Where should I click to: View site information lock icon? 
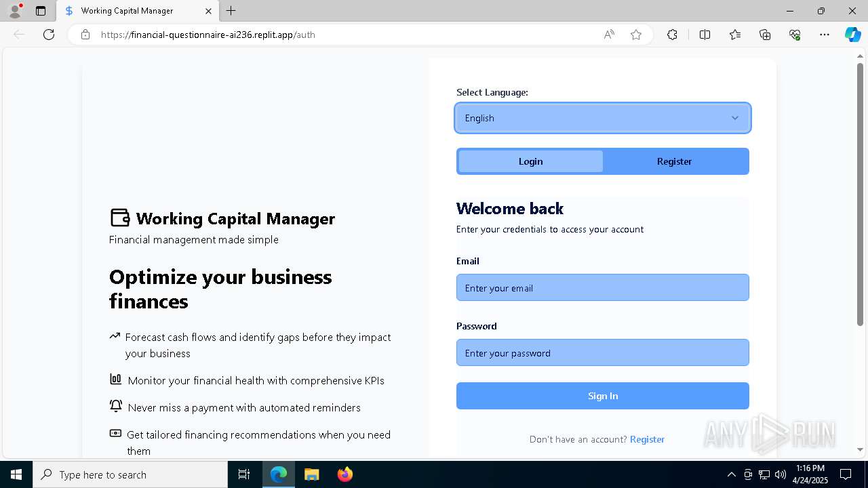[85, 35]
